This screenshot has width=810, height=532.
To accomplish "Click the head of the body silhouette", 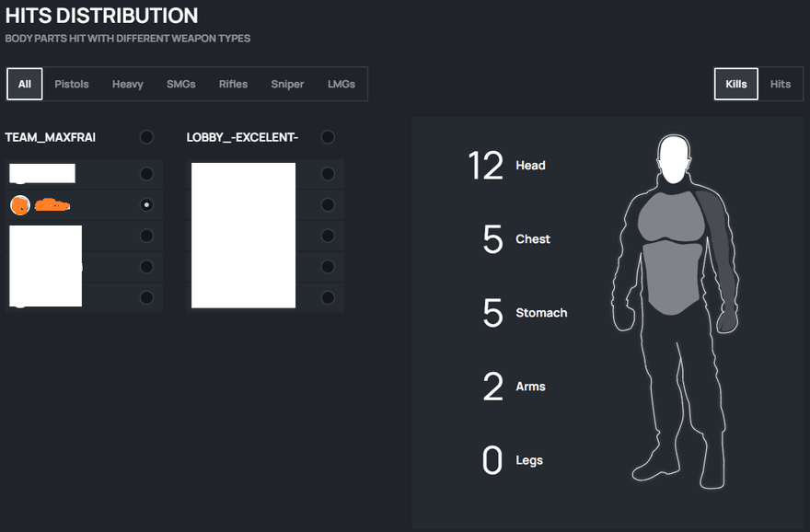I will coord(676,161).
